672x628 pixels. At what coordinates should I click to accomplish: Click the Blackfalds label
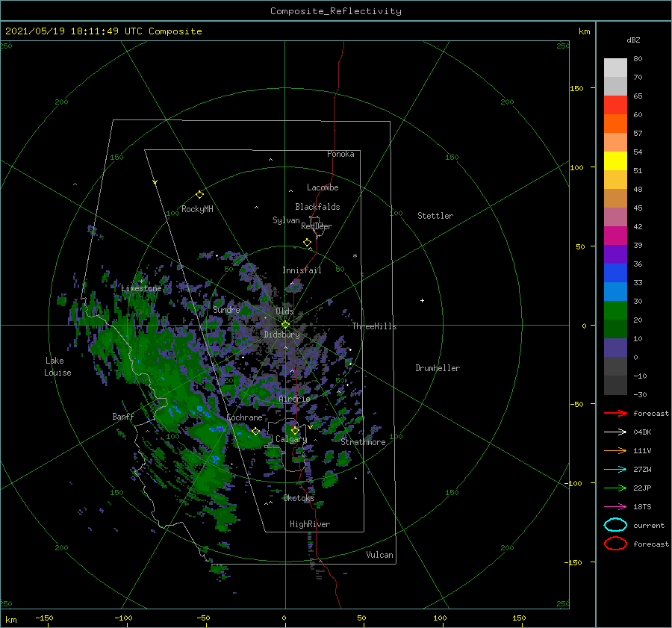point(317,207)
